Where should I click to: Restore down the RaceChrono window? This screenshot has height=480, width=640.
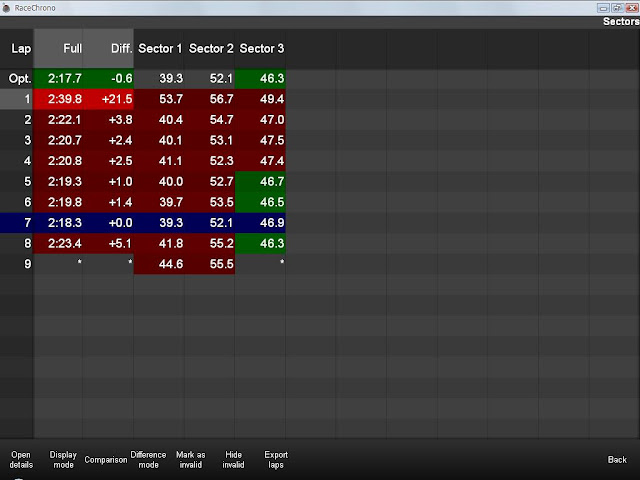[617, 8]
